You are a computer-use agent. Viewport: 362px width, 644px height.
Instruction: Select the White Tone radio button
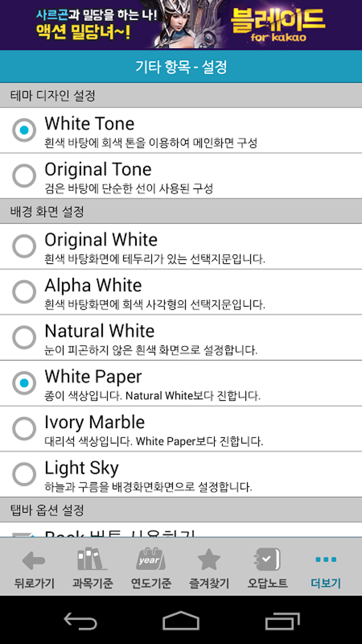[x=24, y=130]
